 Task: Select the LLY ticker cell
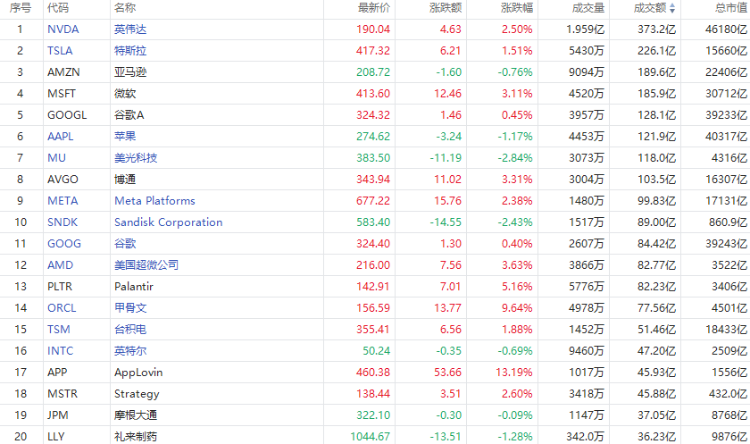tap(55, 437)
